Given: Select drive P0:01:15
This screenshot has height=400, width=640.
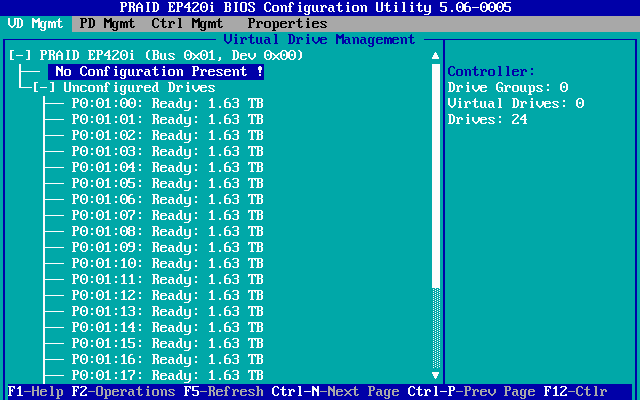Looking at the screenshot, I should click(167, 343).
